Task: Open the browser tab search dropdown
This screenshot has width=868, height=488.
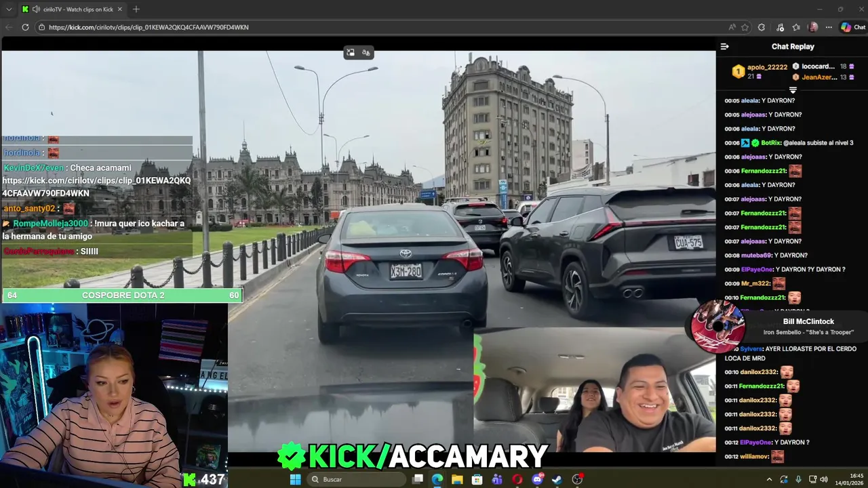Action: (x=9, y=9)
